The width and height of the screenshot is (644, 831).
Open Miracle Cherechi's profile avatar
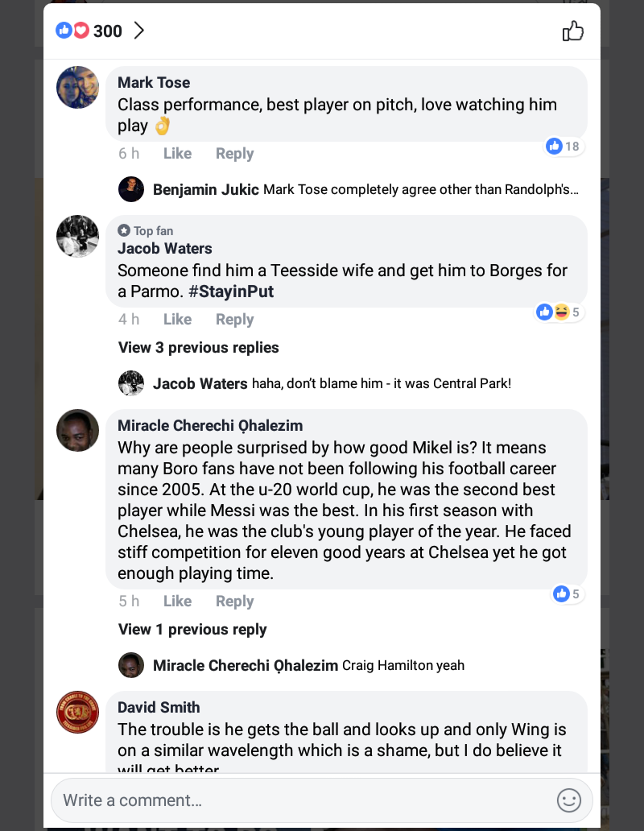click(77, 430)
